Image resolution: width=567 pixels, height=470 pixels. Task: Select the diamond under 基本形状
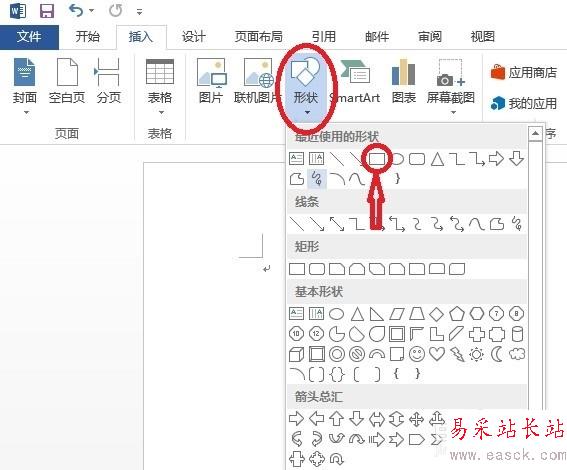[436, 314]
